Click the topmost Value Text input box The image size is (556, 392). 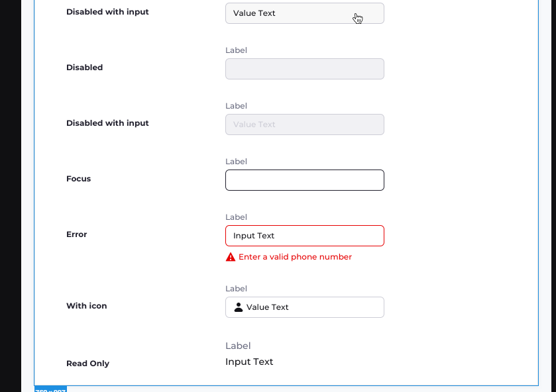click(304, 13)
